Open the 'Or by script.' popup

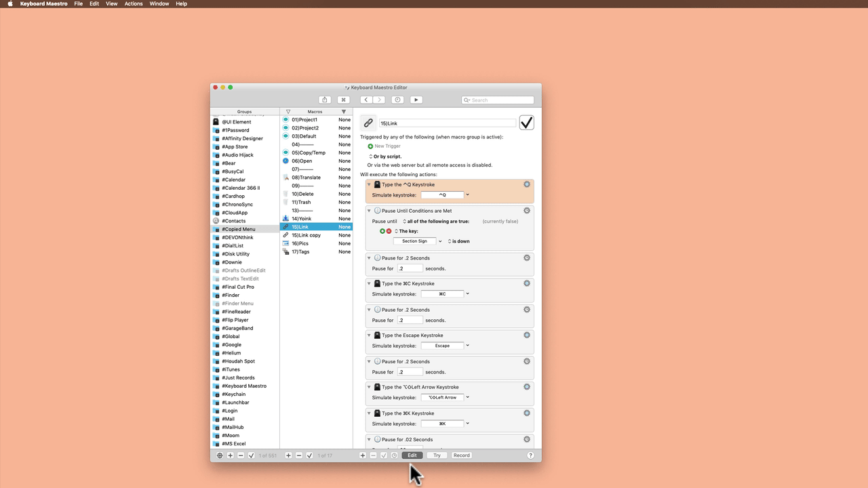(x=385, y=157)
